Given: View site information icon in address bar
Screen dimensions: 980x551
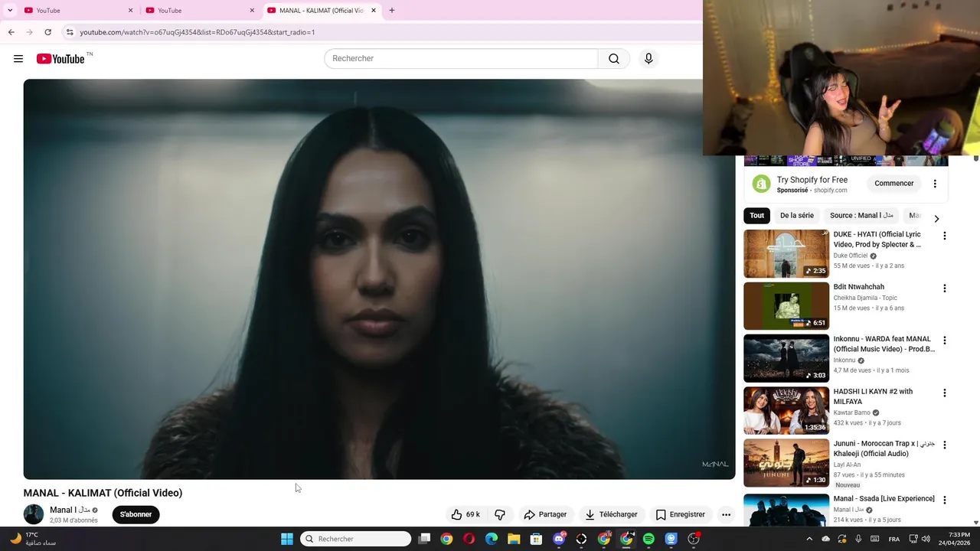Looking at the screenshot, I should point(70,32).
